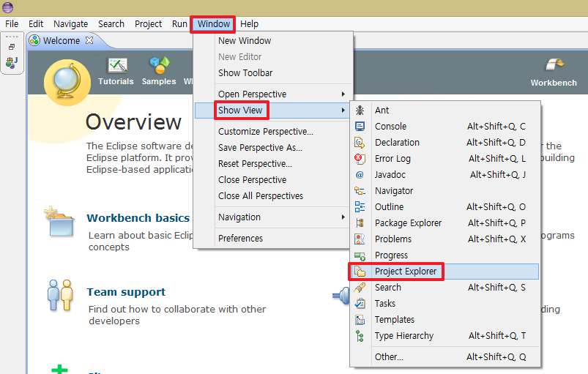Click the Alt+Shift+Q, X shortcut text

[x=496, y=239]
